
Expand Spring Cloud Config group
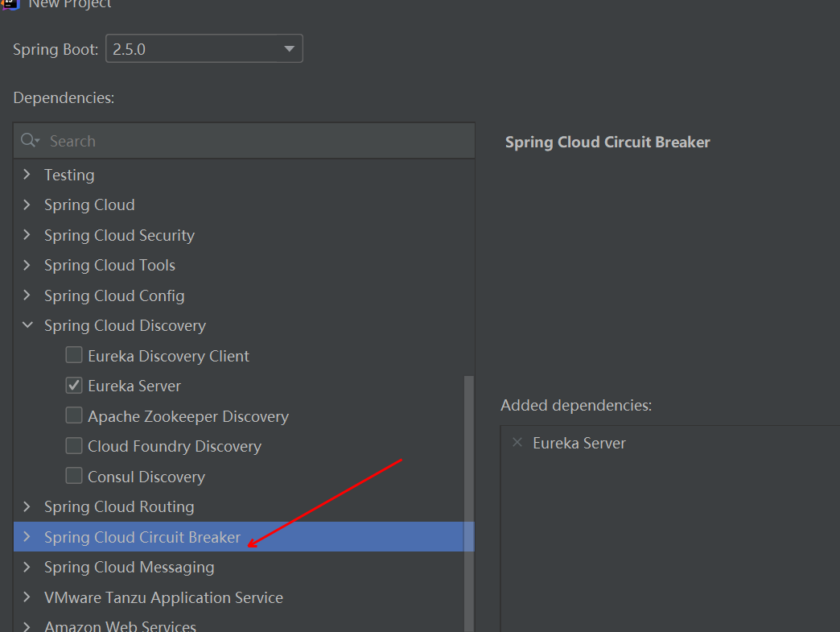(x=27, y=295)
